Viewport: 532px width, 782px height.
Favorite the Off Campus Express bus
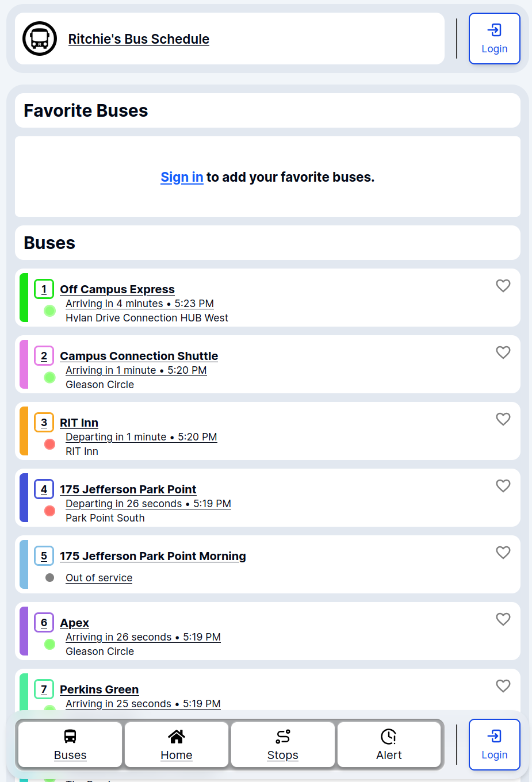503,286
